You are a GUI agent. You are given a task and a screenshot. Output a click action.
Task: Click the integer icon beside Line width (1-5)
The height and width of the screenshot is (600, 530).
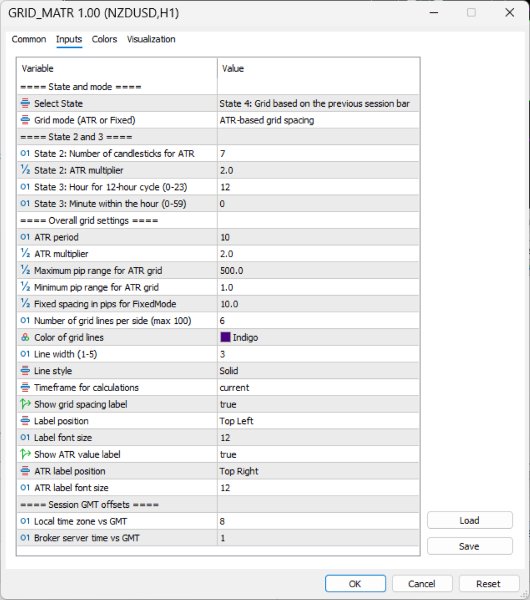click(25, 354)
